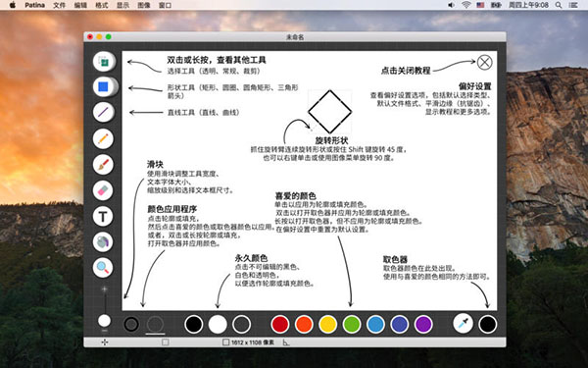Open the 窗口 menu
The height and width of the screenshot is (368, 588).
165,5
